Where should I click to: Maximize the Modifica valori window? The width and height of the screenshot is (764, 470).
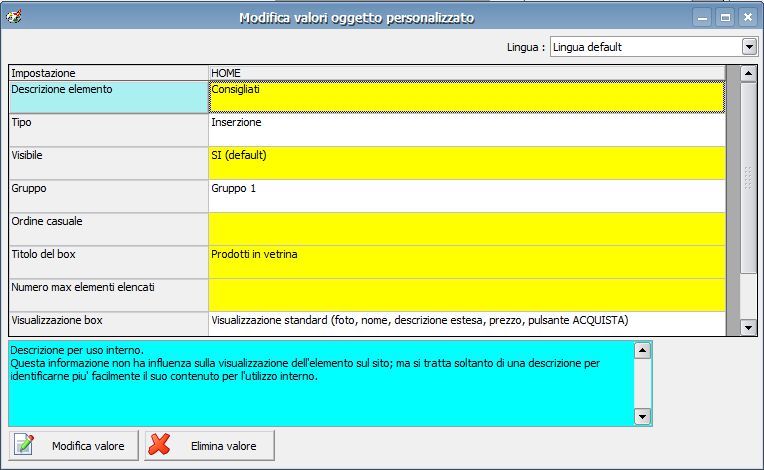[x=725, y=18]
